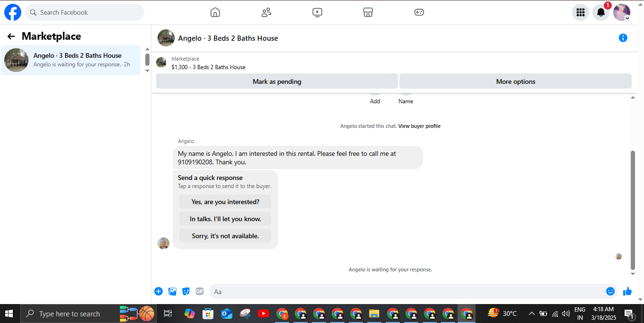The height and width of the screenshot is (323, 644).
Task: Click Angelo's message mentioning 9109190208
Action: (x=298, y=158)
